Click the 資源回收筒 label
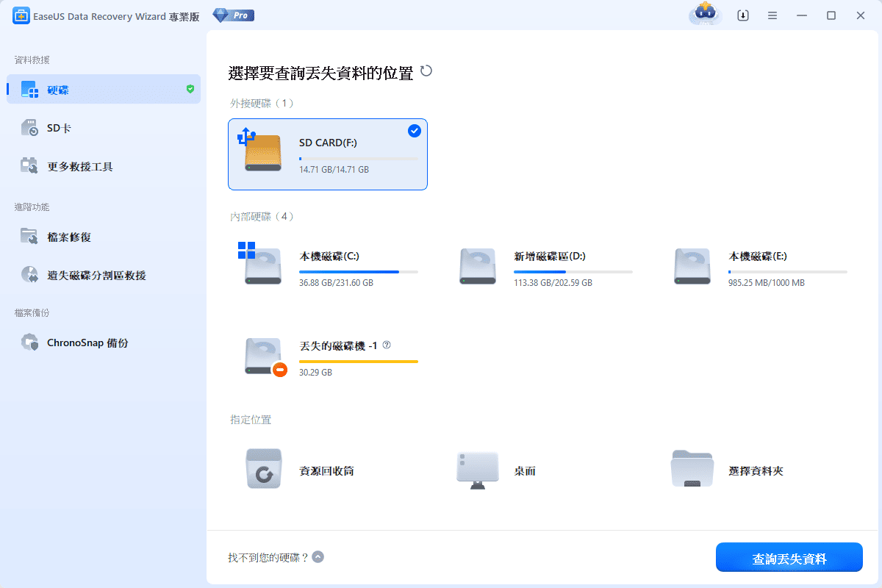The height and width of the screenshot is (588, 882). [326, 470]
